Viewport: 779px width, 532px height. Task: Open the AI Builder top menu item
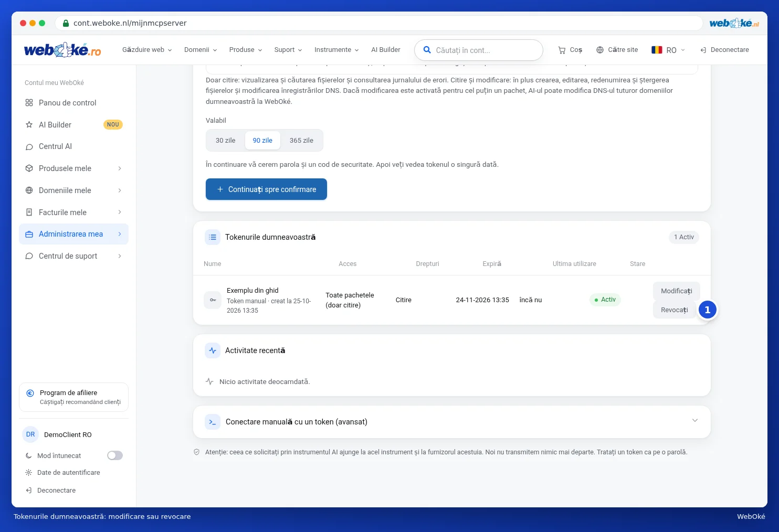386,50
